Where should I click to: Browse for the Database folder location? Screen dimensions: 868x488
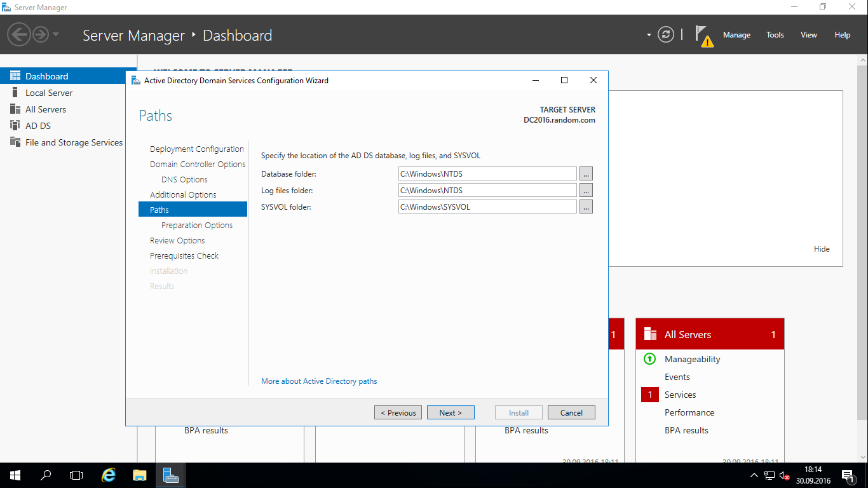[586, 173]
